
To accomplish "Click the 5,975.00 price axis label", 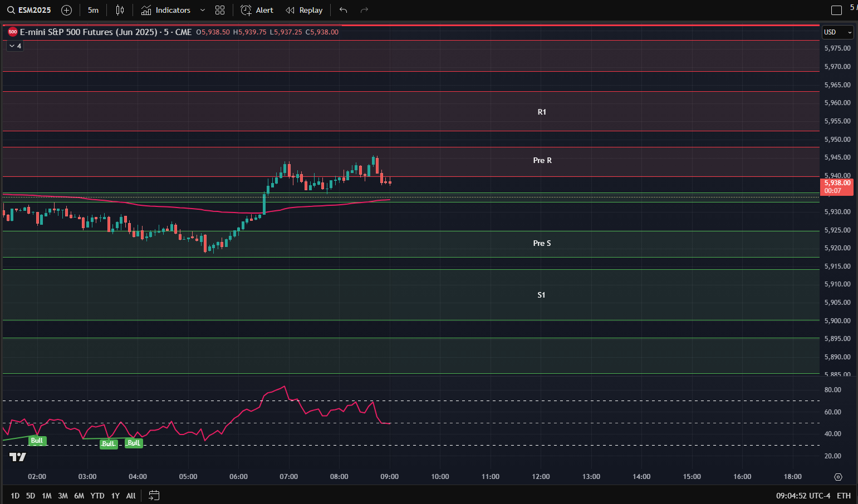I will click(x=837, y=48).
